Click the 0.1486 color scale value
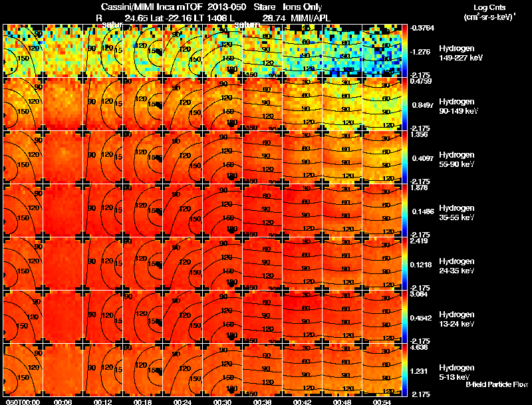The image size is (532, 405). pos(422,211)
